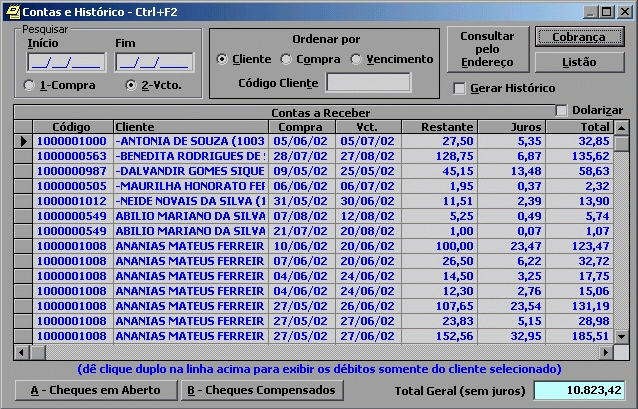The width and height of the screenshot is (638, 409).
Task: Select the 1-Compra radio option
Action: [28, 86]
